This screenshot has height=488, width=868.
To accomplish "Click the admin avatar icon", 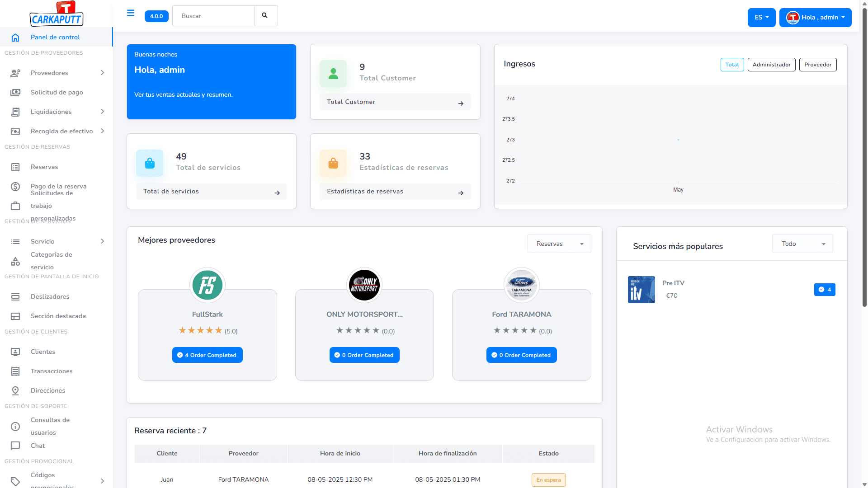I will click(793, 18).
